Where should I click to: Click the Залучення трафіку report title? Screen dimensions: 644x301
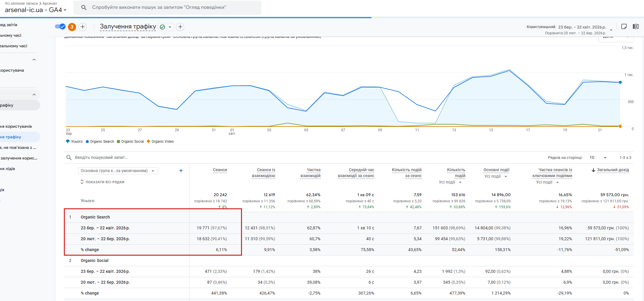[x=128, y=27]
